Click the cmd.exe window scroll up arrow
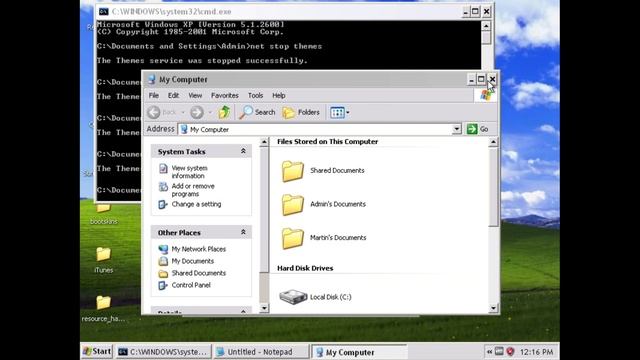 coord(486,26)
